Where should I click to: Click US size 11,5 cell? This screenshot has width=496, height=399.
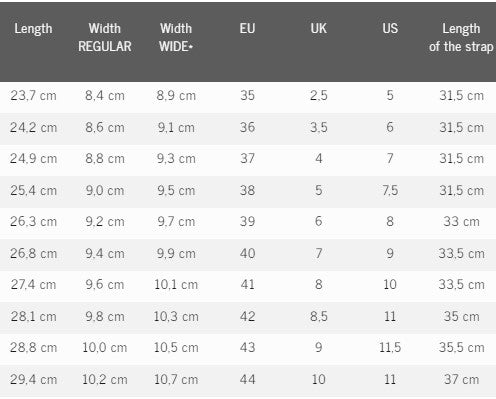point(390,347)
